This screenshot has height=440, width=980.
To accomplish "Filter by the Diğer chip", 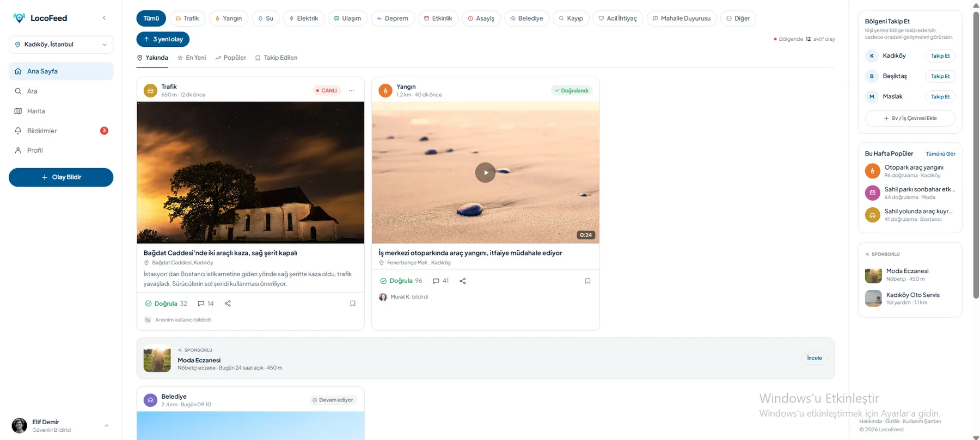I will click(x=738, y=18).
